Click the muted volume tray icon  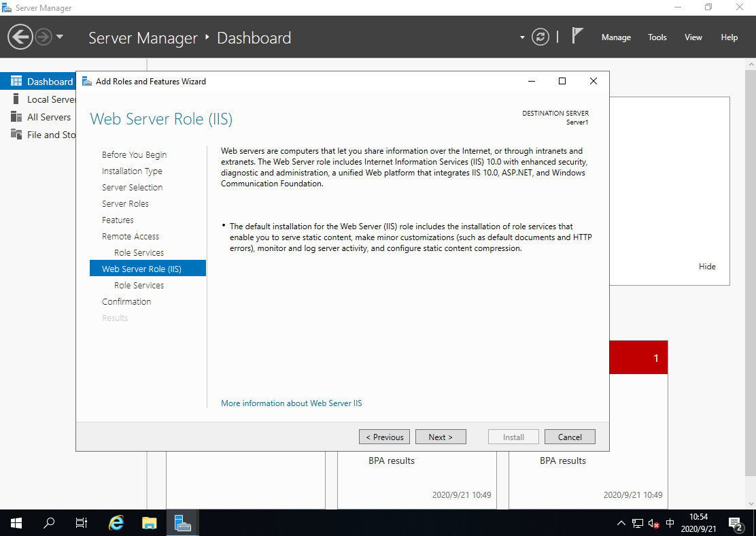[654, 523]
